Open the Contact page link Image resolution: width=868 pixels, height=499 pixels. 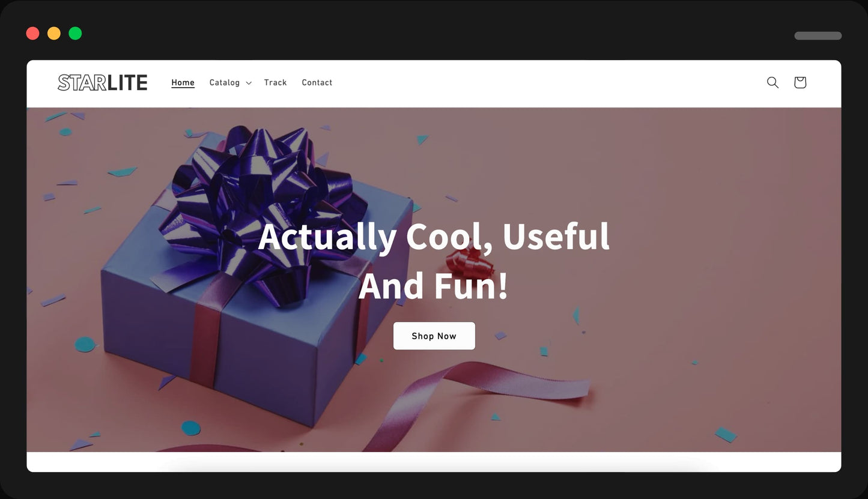[x=317, y=82]
